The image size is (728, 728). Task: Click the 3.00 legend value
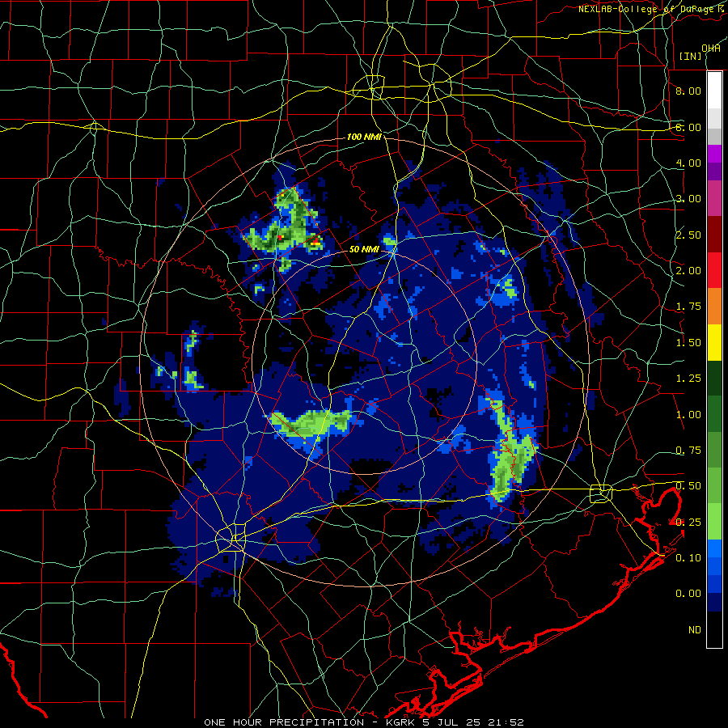[x=688, y=199]
